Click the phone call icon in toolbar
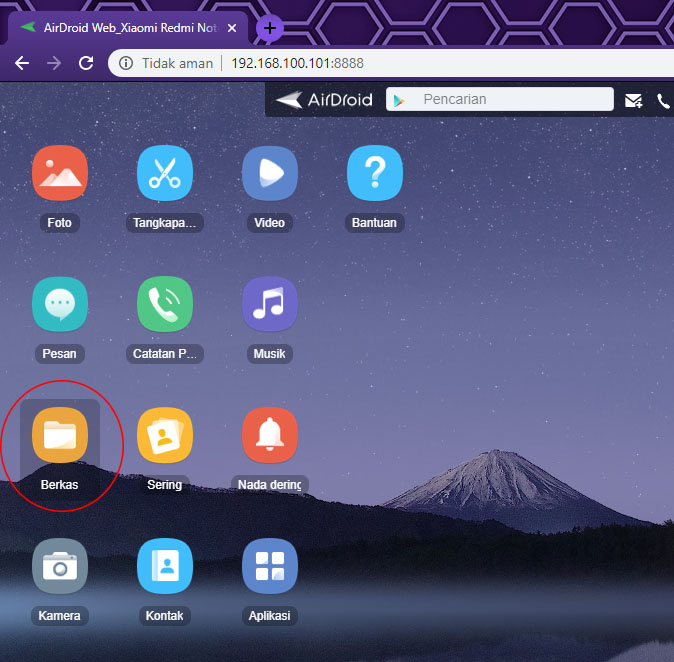 (x=663, y=100)
